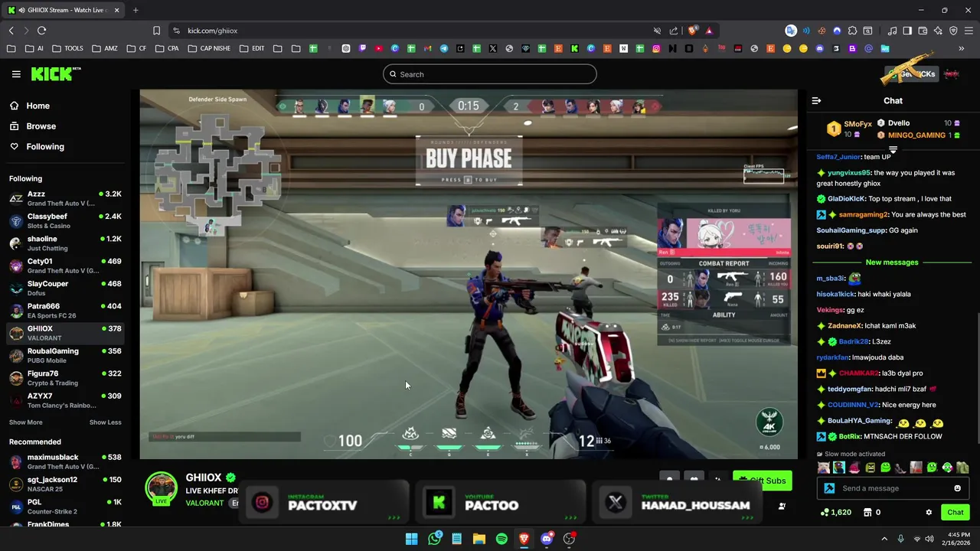
Task: Open Azzz channel in Following
Action: click(65, 198)
